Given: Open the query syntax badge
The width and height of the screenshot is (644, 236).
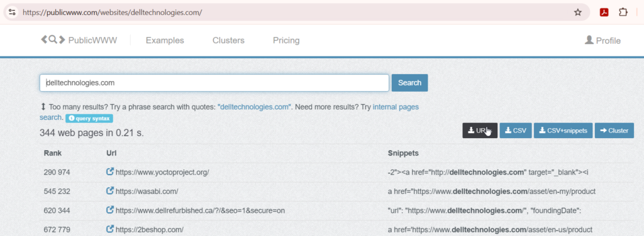Looking at the screenshot, I should point(89,119).
